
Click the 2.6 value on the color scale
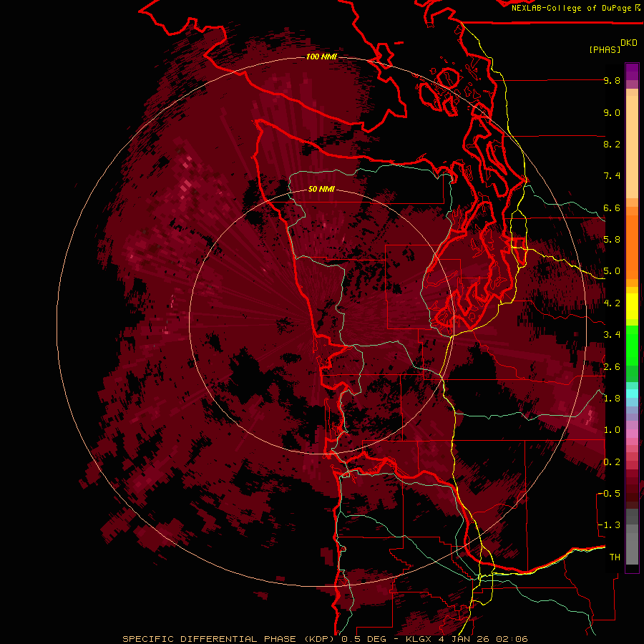click(612, 367)
